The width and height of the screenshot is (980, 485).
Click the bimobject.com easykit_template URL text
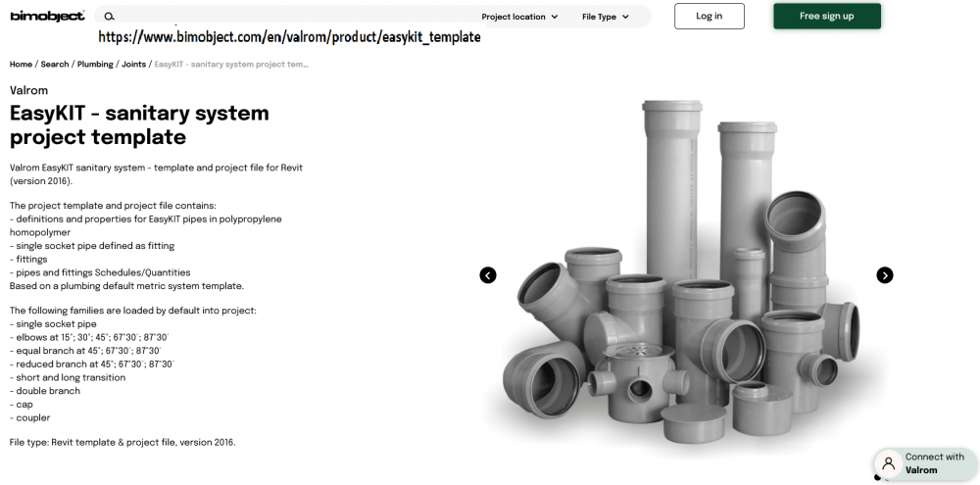[x=289, y=37]
